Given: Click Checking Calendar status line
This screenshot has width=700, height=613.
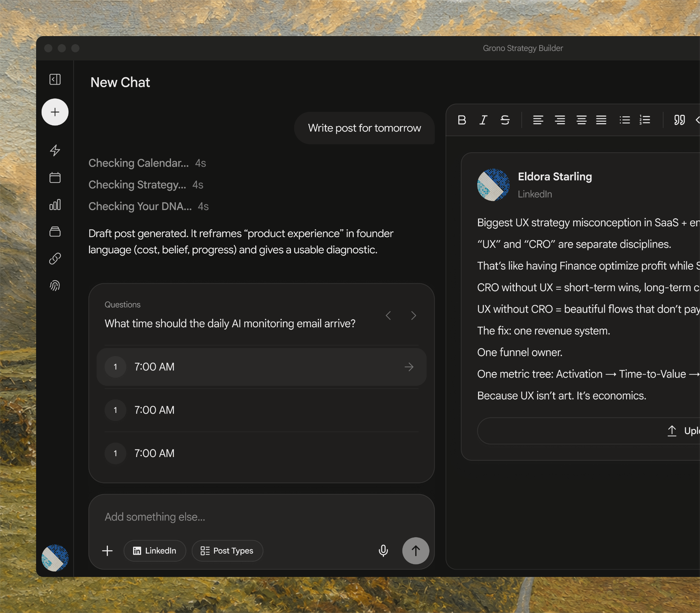Looking at the screenshot, I should point(147,163).
